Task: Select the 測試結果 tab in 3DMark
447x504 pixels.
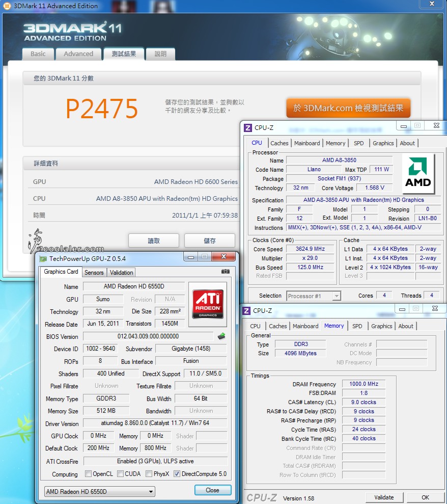Action: (x=124, y=54)
